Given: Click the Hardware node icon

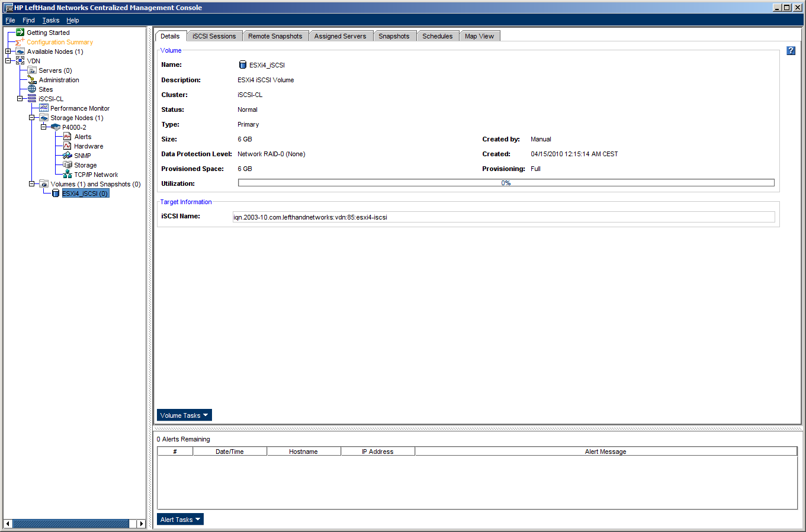Looking at the screenshot, I should coord(68,146).
